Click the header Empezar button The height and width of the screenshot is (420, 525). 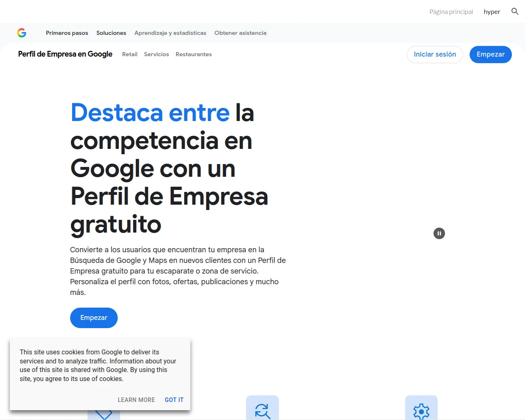pos(491,55)
